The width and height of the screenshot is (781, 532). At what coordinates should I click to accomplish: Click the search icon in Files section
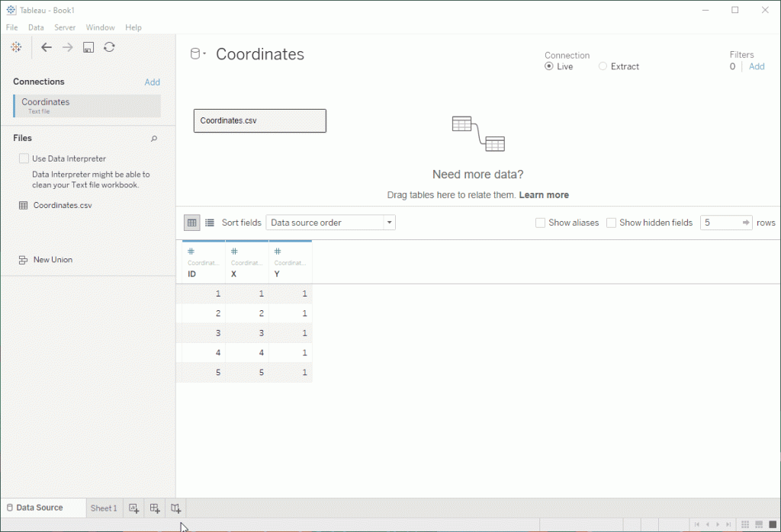[x=154, y=139]
